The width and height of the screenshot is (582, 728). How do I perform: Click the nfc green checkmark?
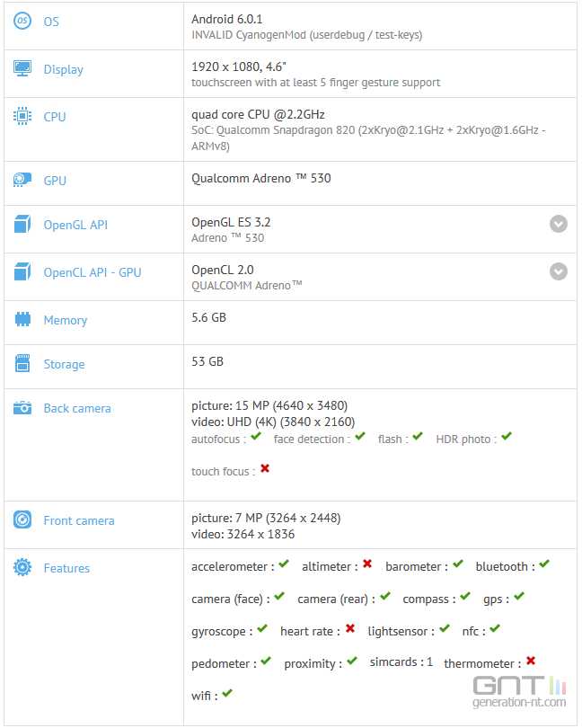[x=495, y=628]
